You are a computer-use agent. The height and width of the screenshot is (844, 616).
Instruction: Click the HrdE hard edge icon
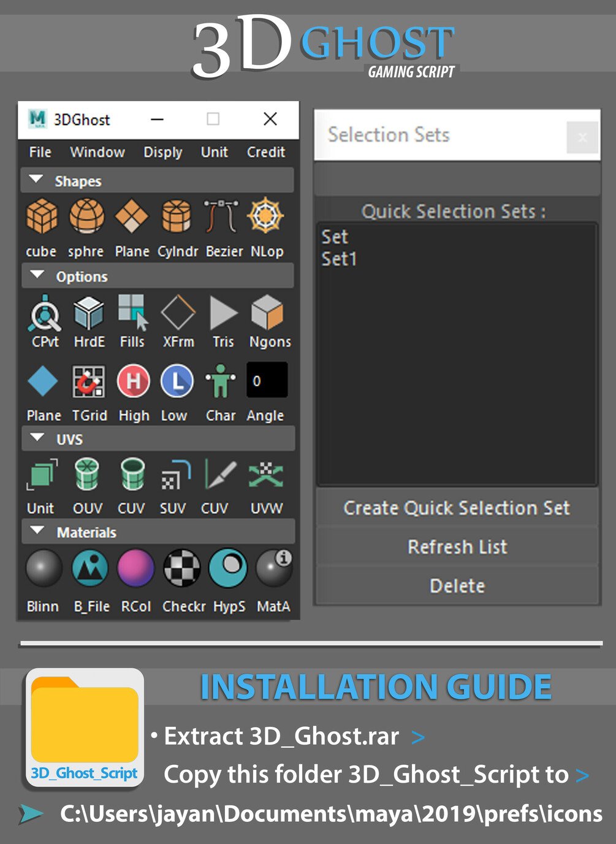pos(89,313)
